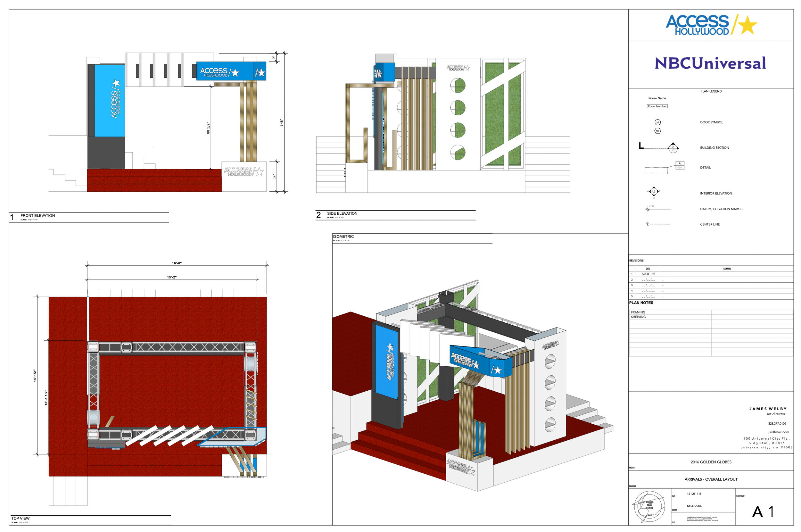Click the 'REVISIONS' heading

pos(636,261)
